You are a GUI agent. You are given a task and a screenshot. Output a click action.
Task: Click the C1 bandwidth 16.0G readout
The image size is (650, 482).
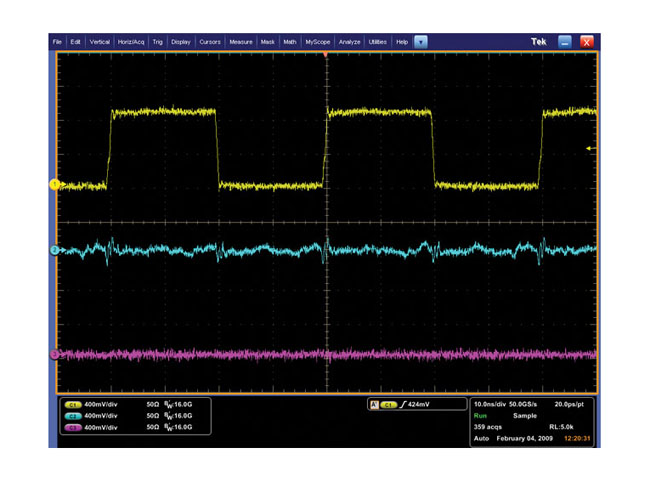(x=179, y=404)
